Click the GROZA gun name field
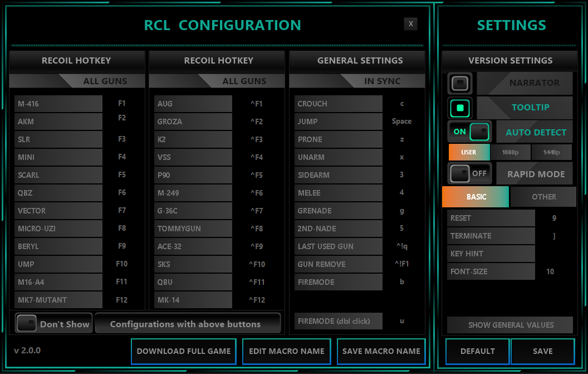The width and height of the screenshot is (588, 374). click(193, 122)
